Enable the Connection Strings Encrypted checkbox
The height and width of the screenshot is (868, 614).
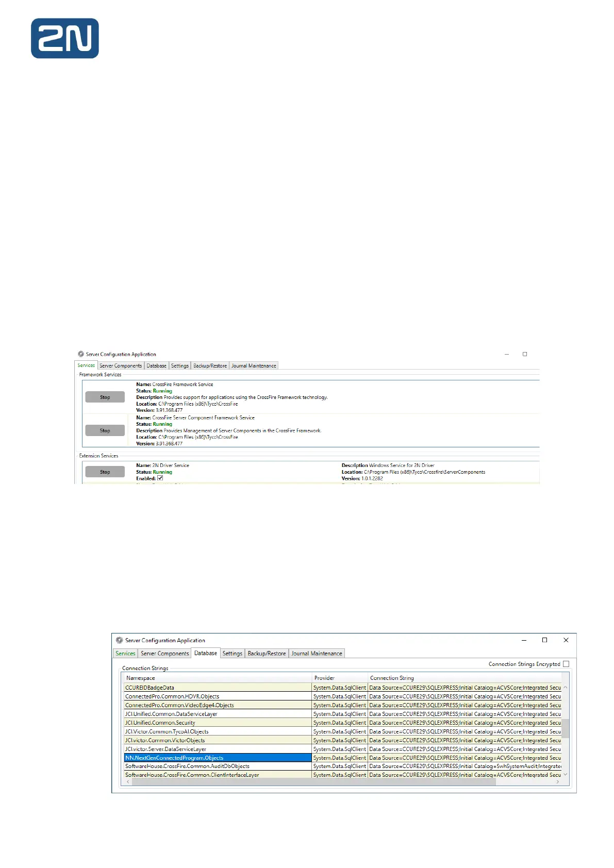pyautogui.click(x=566, y=664)
